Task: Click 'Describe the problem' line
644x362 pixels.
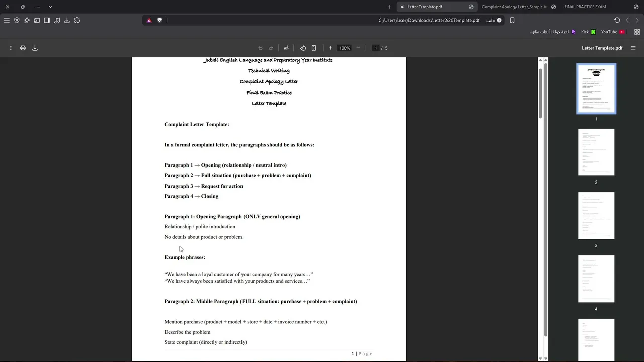Action: pos(187,332)
